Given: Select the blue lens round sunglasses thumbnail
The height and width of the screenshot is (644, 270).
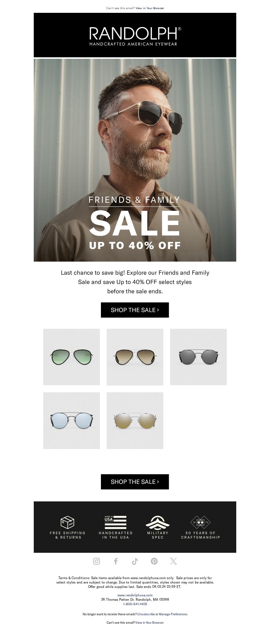Looking at the screenshot, I should tap(72, 421).
